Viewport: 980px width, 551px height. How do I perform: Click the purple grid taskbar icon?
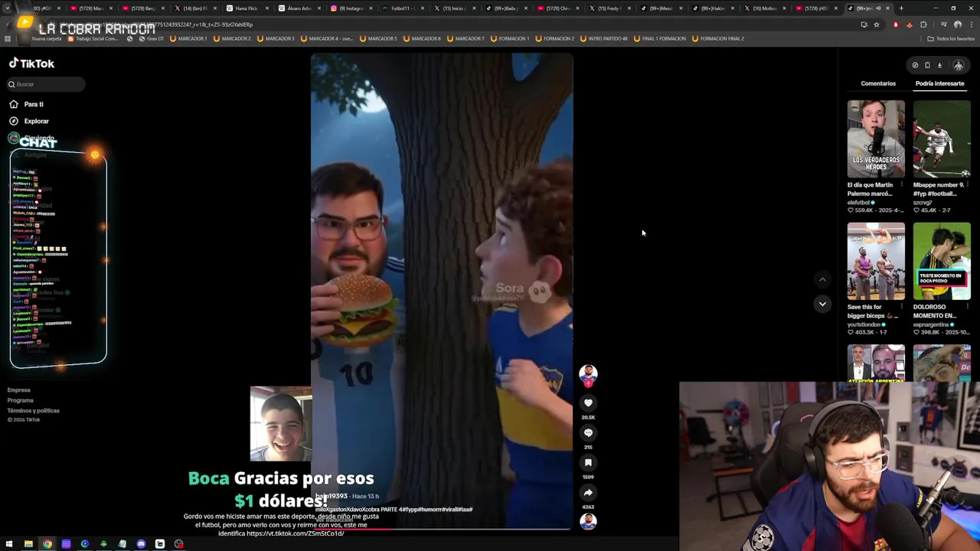point(67,544)
